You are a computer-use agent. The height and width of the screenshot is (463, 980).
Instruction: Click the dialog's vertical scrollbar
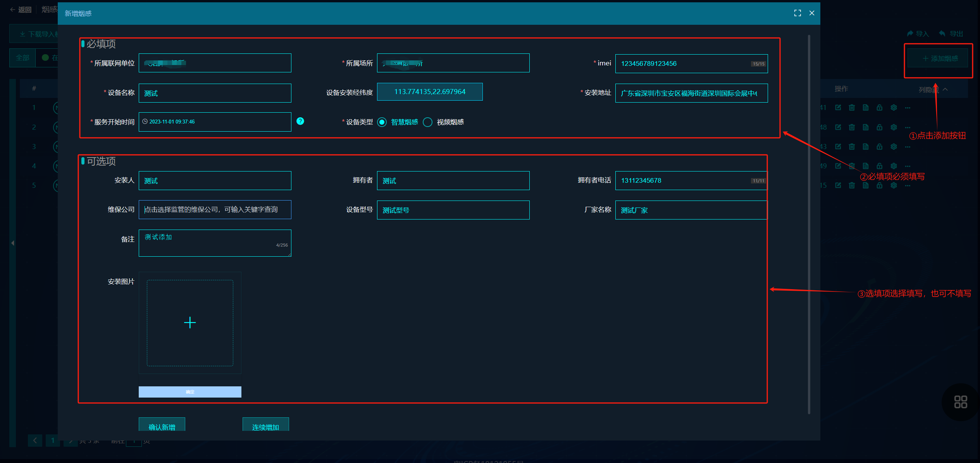pyautogui.click(x=809, y=225)
